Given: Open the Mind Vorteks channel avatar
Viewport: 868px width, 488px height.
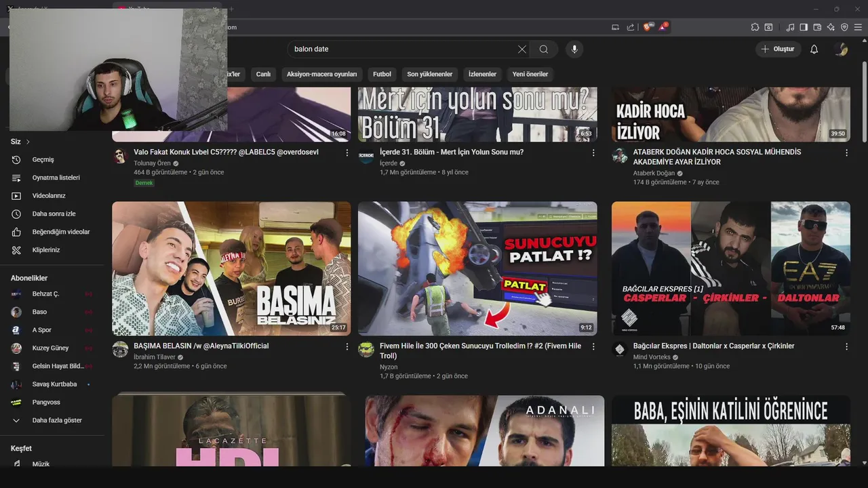Looking at the screenshot, I should (620, 350).
